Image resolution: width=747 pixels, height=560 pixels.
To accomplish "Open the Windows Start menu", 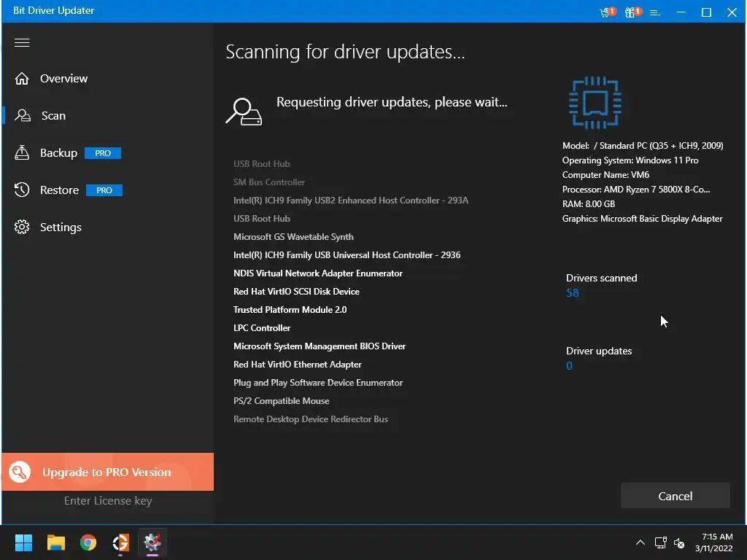I will tap(23, 542).
